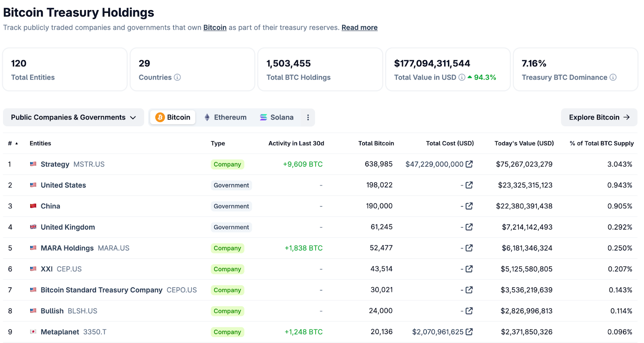Click the UK flag beside United Kingdom
Viewport: 644px width, 343px height.
point(33,227)
